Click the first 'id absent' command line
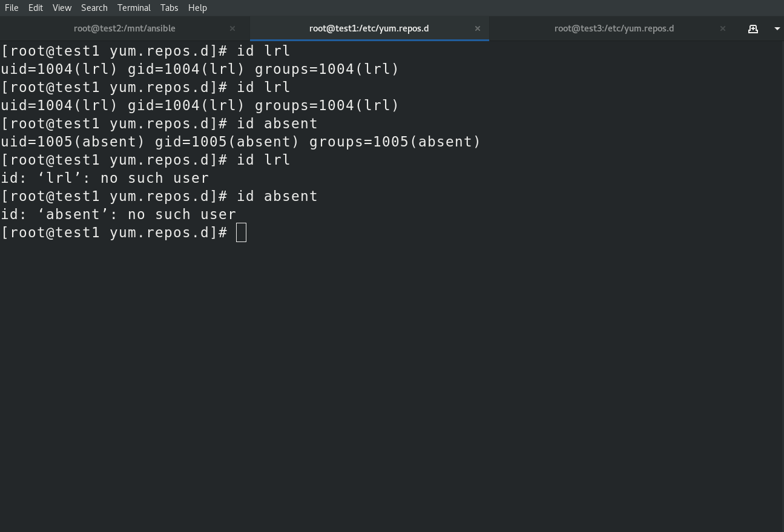The image size is (784, 532). [159, 123]
